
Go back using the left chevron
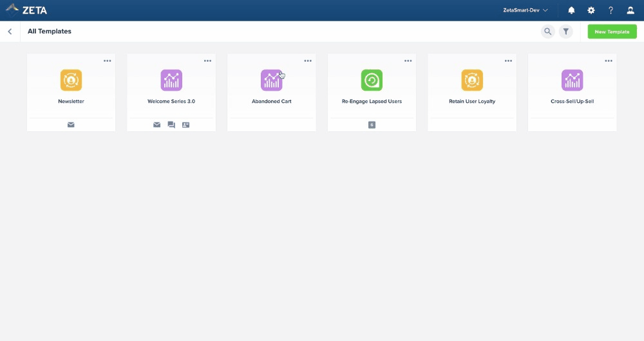click(x=10, y=32)
